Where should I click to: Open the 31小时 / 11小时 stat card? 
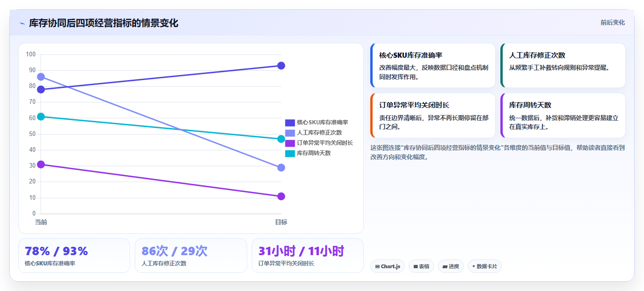(308, 256)
